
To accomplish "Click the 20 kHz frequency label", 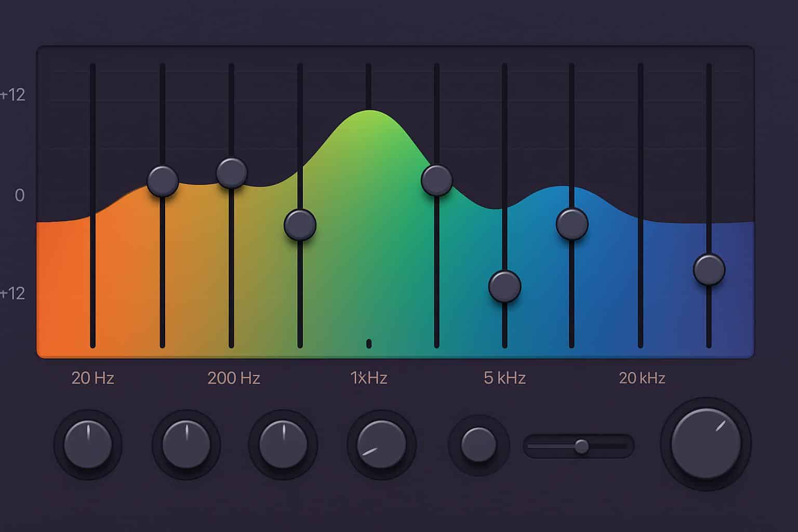I will (x=642, y=378).
